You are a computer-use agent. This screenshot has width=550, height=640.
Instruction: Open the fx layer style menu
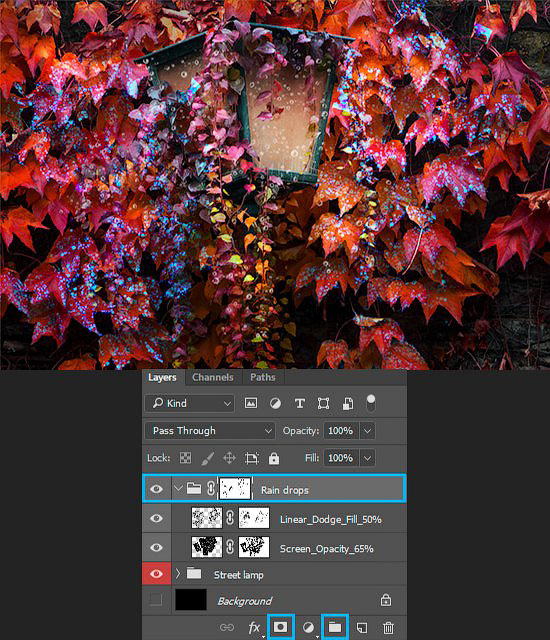254,627
